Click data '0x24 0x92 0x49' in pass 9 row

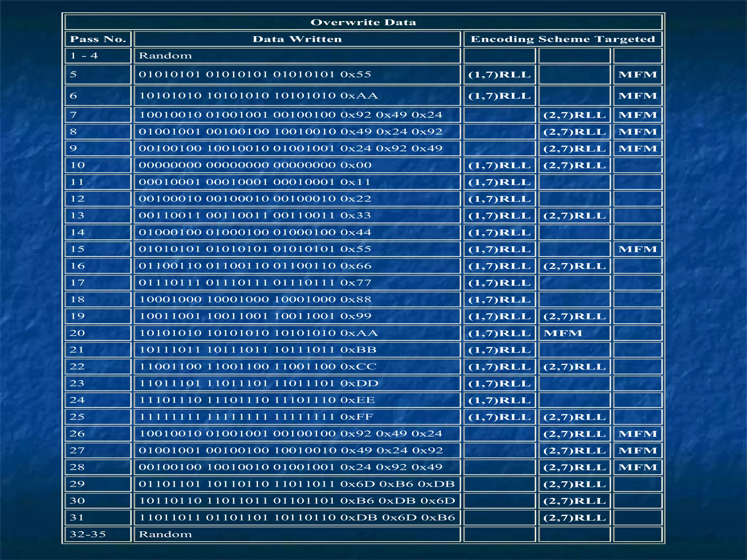pos(391,148)
